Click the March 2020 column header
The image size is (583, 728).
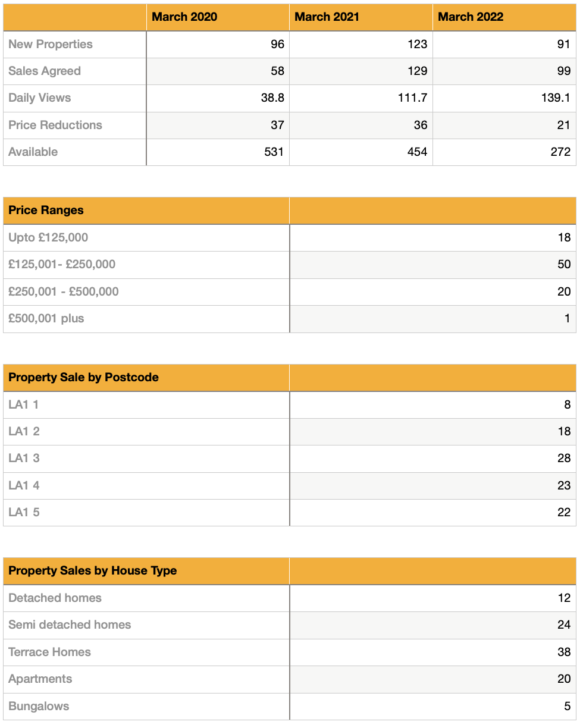click(x=184, y=17)
